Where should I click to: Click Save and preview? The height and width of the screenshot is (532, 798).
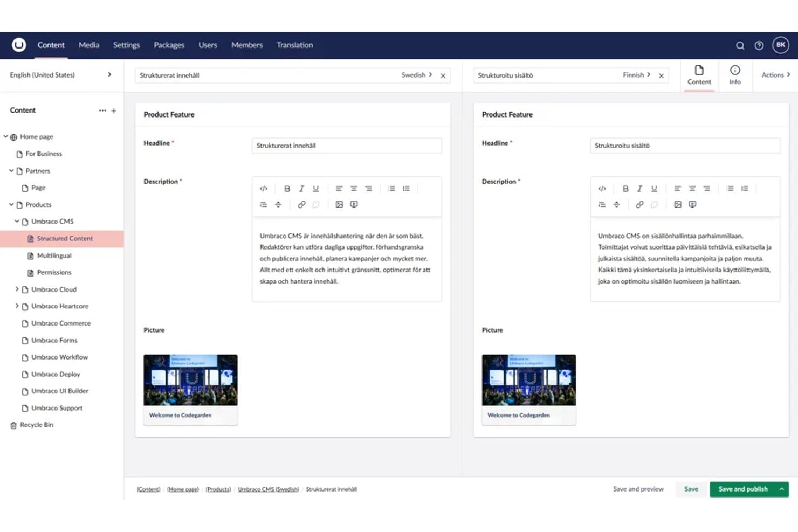click(x=638, y=489)
